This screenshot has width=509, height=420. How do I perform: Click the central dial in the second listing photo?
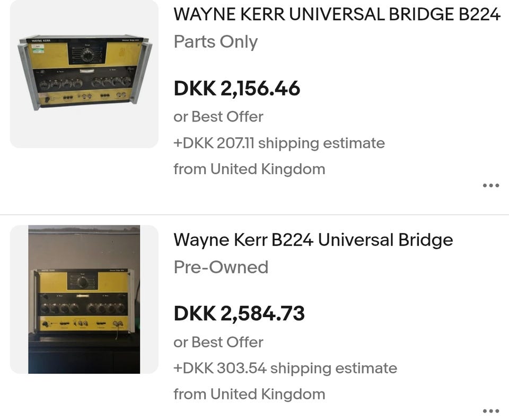(x=83, y=283)
